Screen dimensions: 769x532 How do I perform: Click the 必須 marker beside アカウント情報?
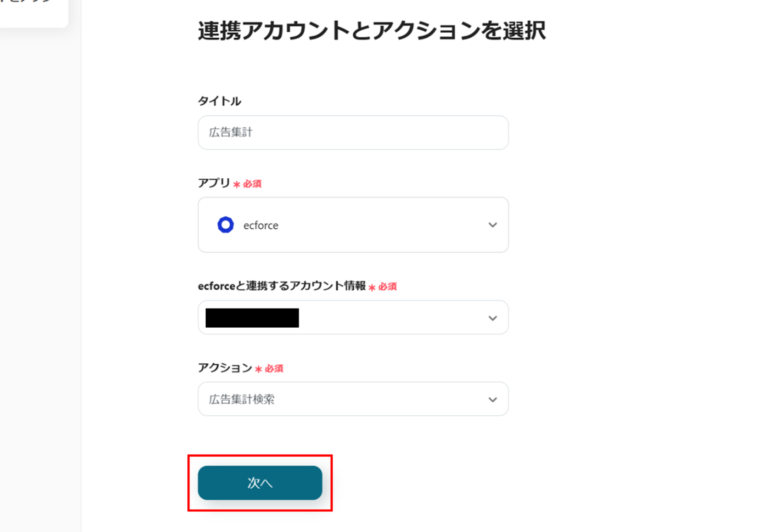pos(387,287)
